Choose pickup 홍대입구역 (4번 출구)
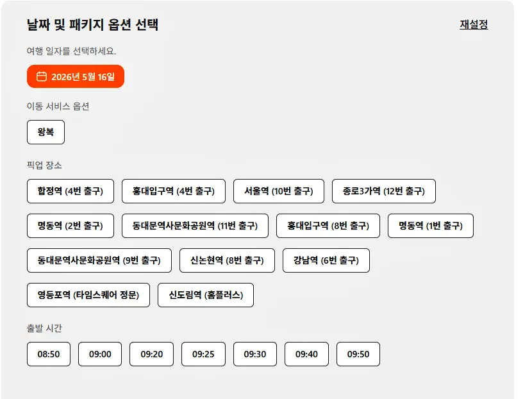Viewport: 532px width, 399px height. pos(174,191)
